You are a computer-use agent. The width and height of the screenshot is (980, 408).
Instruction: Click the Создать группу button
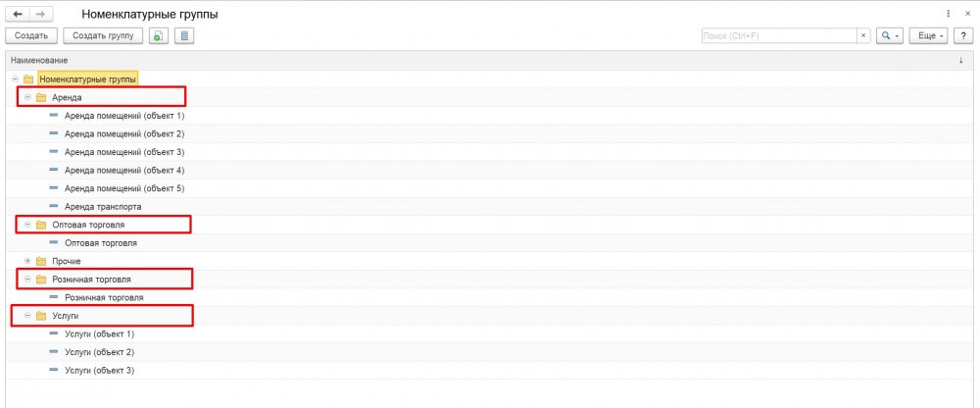click(x=103, y=35)
